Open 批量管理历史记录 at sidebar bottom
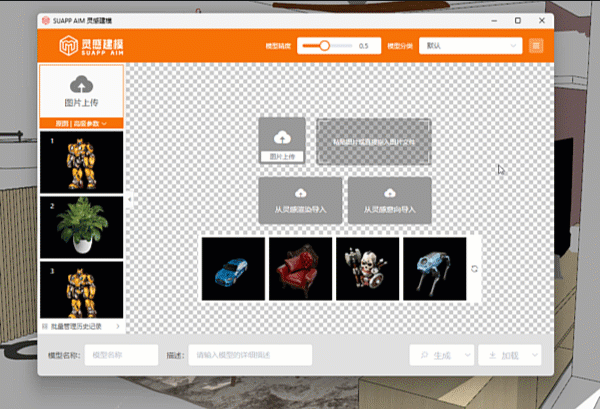 tap(80, 327)
